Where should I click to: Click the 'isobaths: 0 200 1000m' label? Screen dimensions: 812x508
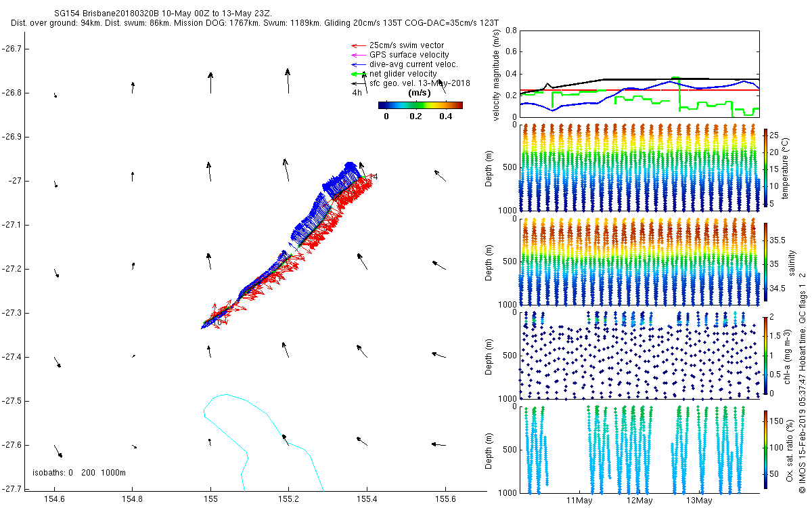[79, 473]
